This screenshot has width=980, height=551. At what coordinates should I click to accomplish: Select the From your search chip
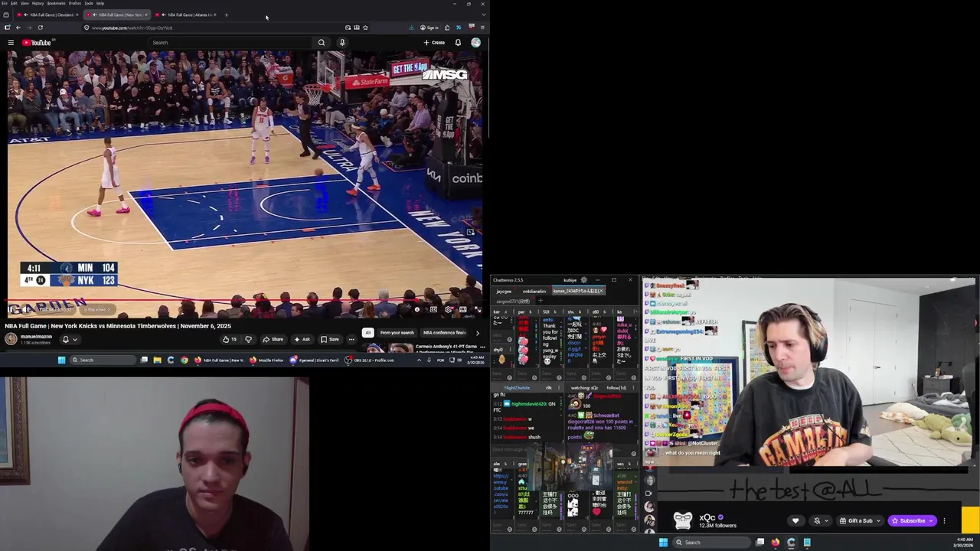[x=397, y=333]
